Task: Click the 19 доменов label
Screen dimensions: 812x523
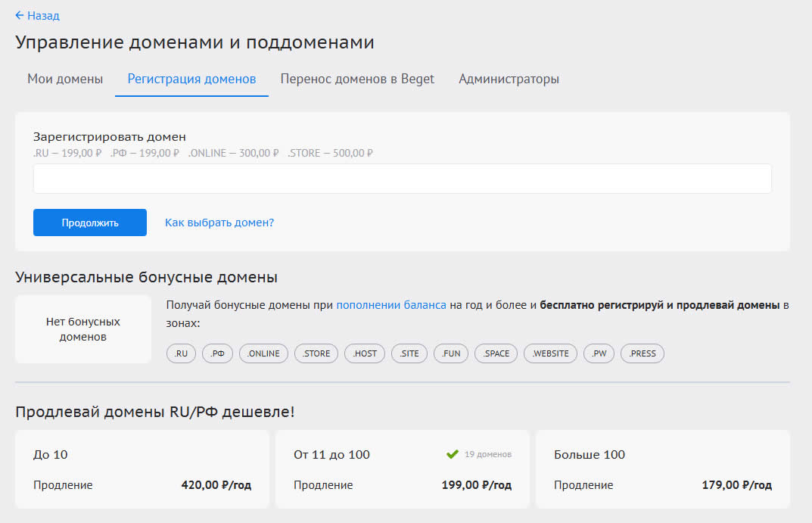Action: click(x=488, y=454)
